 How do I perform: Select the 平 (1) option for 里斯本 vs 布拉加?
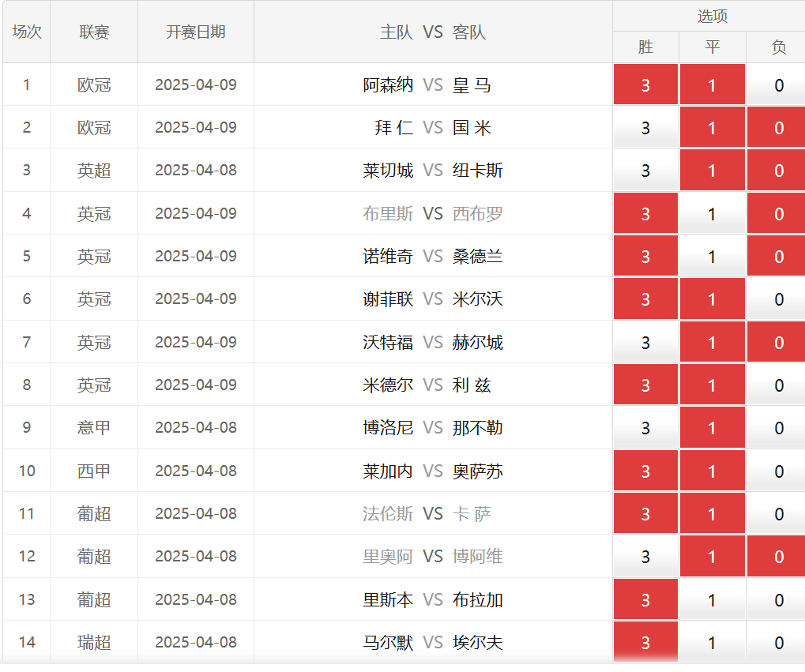(712, 599)
